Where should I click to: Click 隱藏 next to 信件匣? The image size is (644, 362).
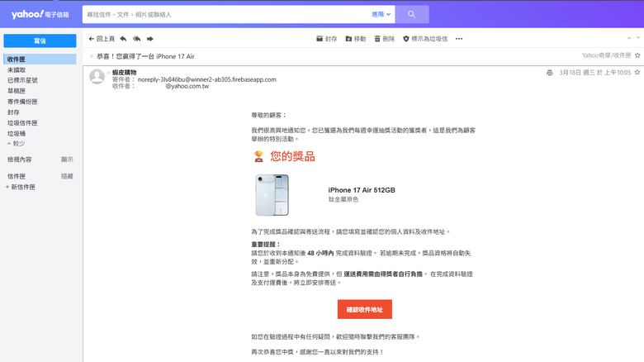[x=67, y=176]
